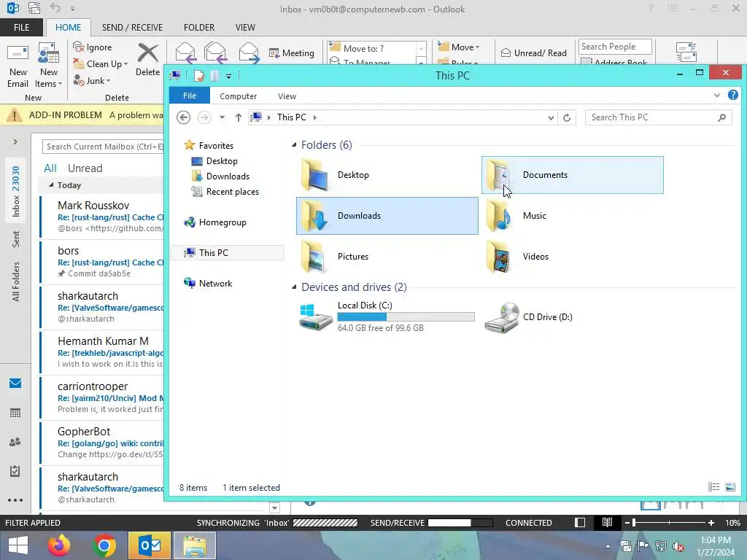Image resolution: width=747 pixels, height=560 pixels.
Task: Select the CD Drive (D:) icon
Action: tap(501, 318)
